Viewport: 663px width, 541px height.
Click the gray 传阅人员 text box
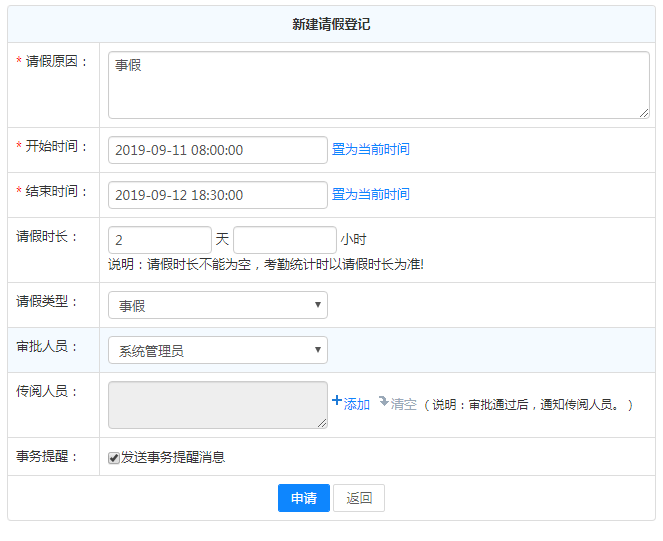point(217,404)
